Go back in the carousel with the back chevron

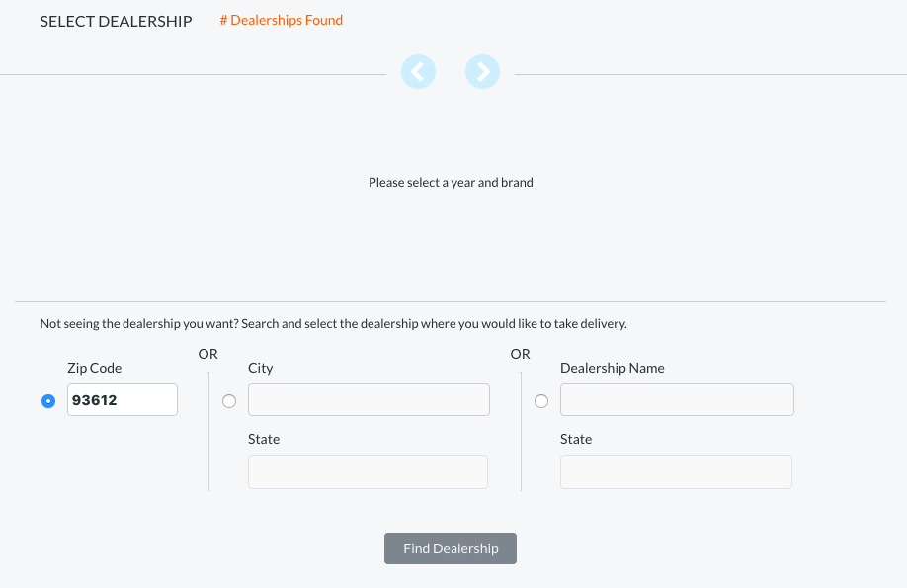(x=418, y=71)
